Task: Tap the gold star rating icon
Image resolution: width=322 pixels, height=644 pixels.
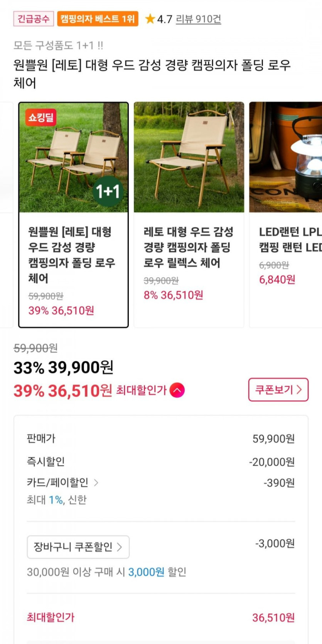Action: [x=150, y=19]
